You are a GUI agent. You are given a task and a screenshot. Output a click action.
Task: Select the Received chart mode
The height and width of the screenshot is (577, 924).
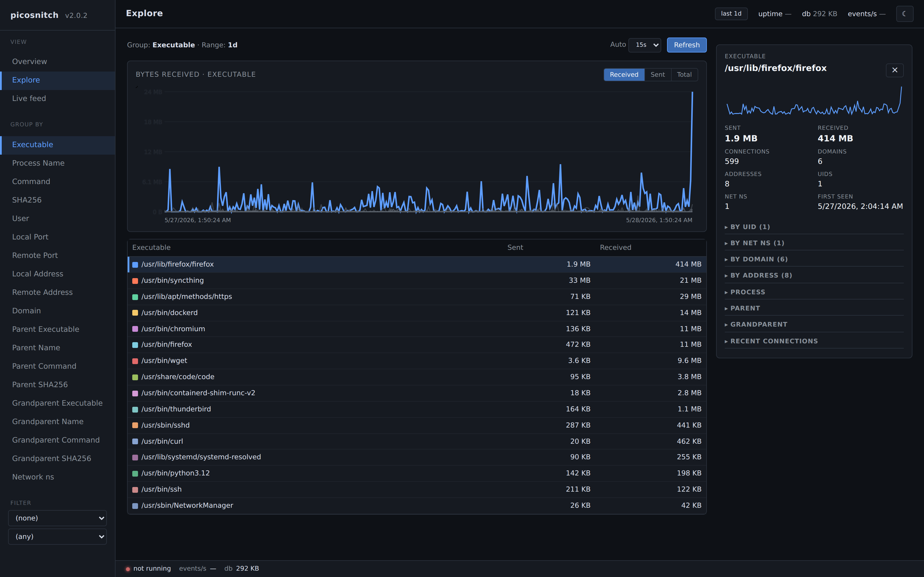(x=624, y=74)
